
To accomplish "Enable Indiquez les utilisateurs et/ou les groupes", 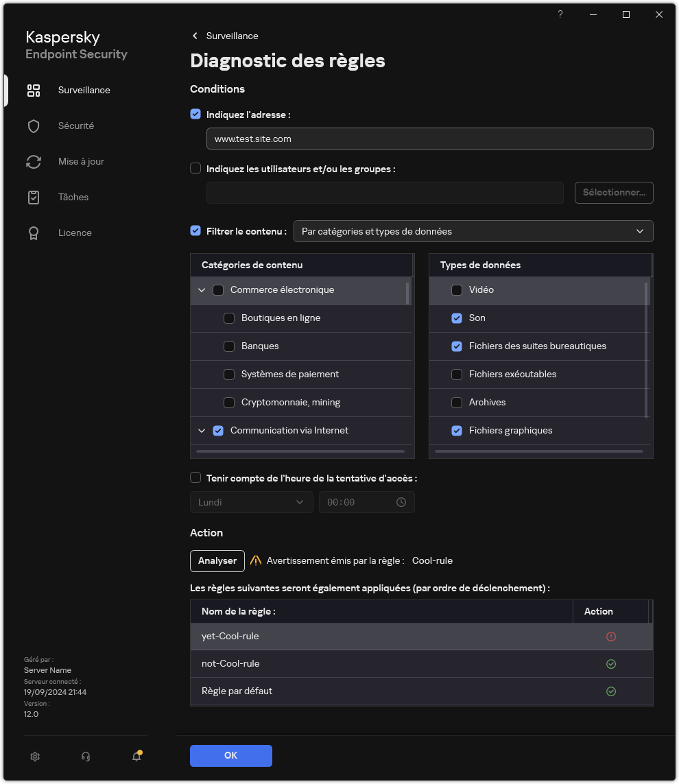I will pos(195,168).
